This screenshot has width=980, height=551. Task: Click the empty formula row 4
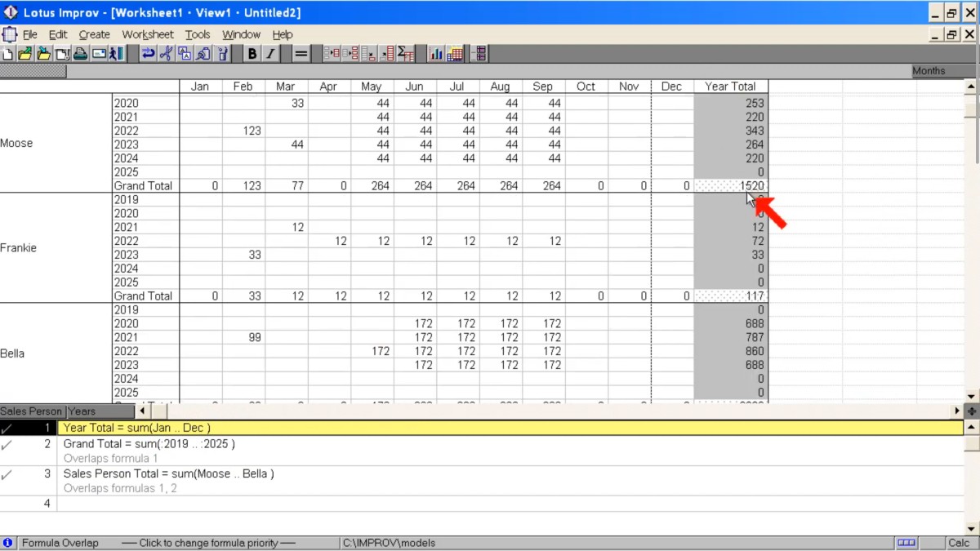click(x=510, y=504)
